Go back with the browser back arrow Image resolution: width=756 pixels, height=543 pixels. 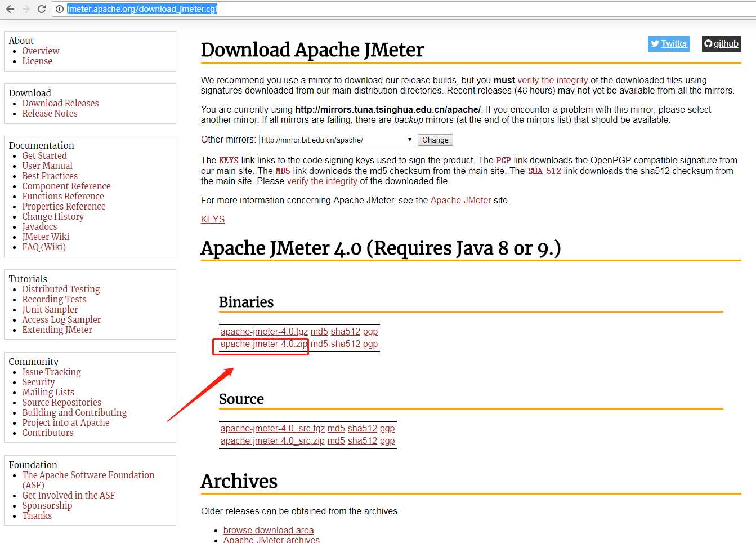coord(10,9)
